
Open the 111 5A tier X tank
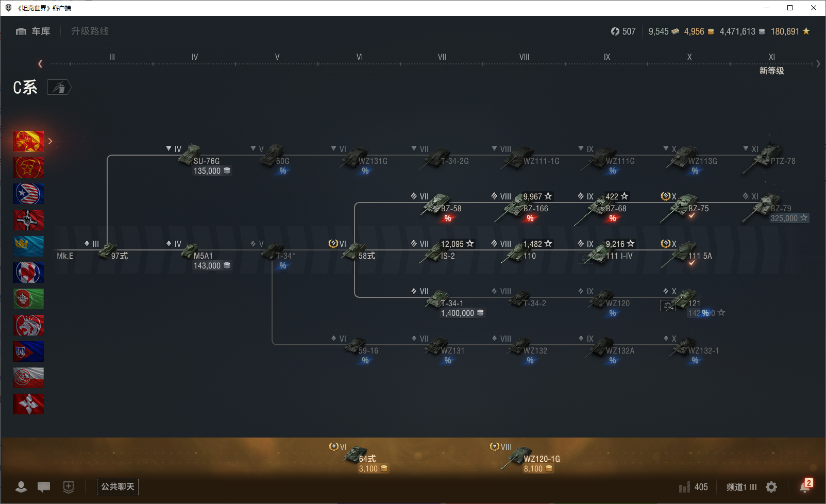point(686,255)
